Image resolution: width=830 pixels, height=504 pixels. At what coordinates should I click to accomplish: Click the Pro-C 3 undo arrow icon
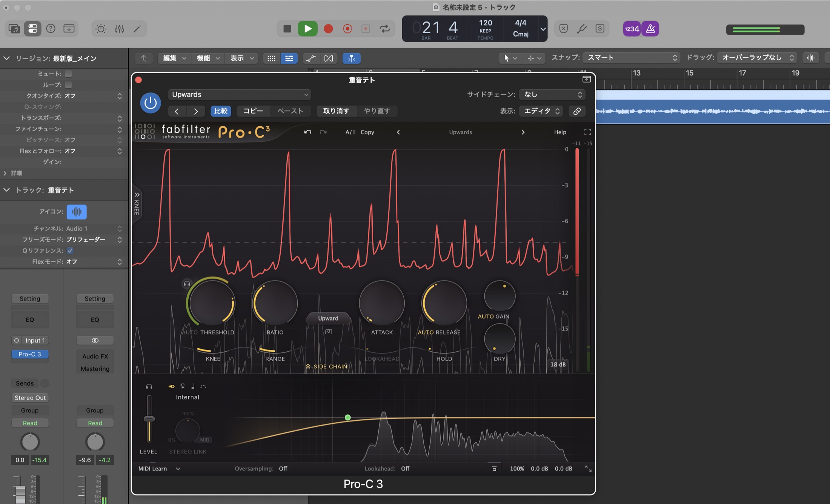point(307,132)
